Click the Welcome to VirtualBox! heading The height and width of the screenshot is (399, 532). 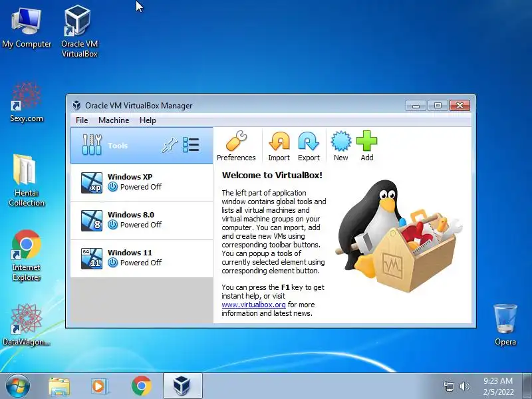point(272,176)
